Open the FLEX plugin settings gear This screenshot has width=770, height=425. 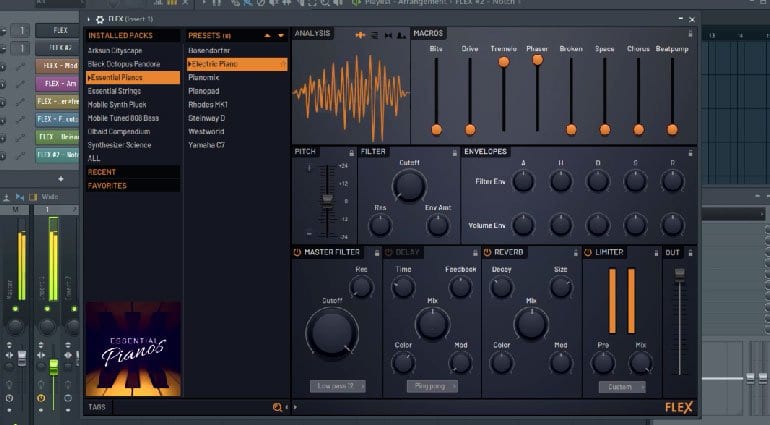98,19
